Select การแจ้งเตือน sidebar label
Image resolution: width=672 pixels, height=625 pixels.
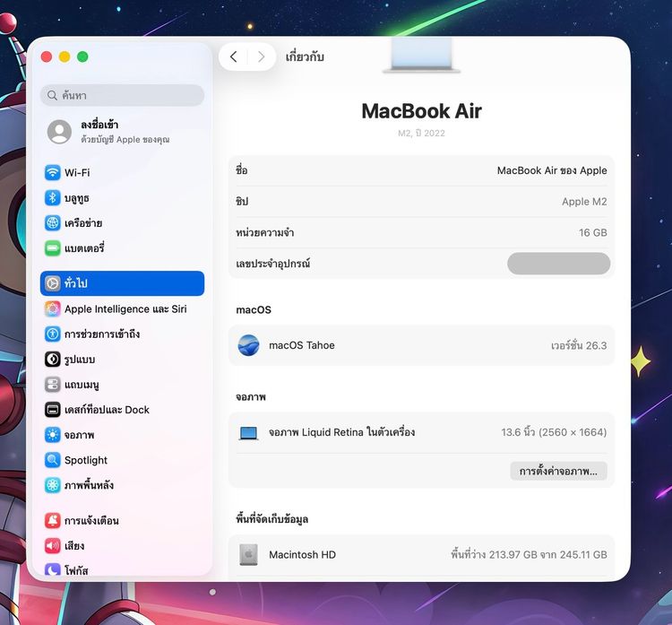(91, 520)
